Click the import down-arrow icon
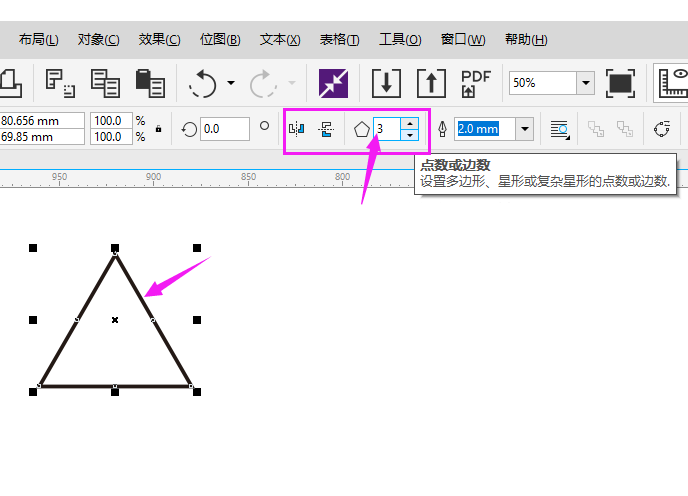Viewport: 688px width, 496px height. pyautogui.click(x=386, y=83)
